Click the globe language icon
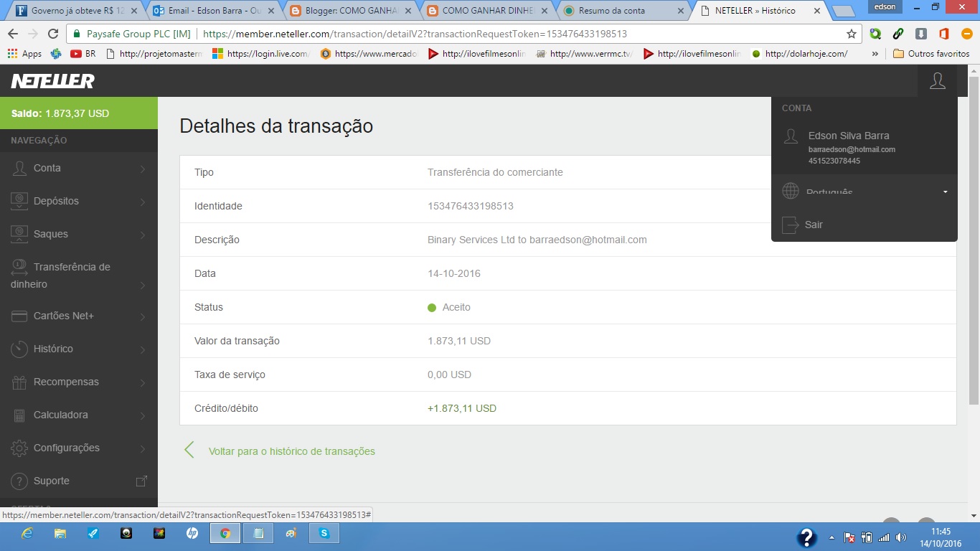The height and width of the screenshot is (551, 980). pos(790,191)
